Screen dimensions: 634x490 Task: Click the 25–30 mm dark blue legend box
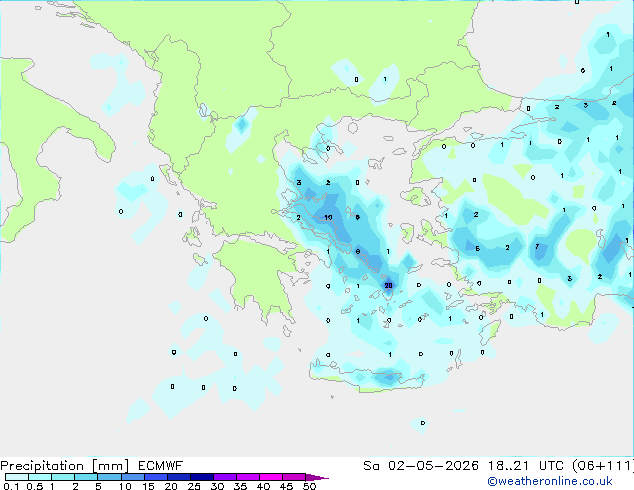(202, 477)
